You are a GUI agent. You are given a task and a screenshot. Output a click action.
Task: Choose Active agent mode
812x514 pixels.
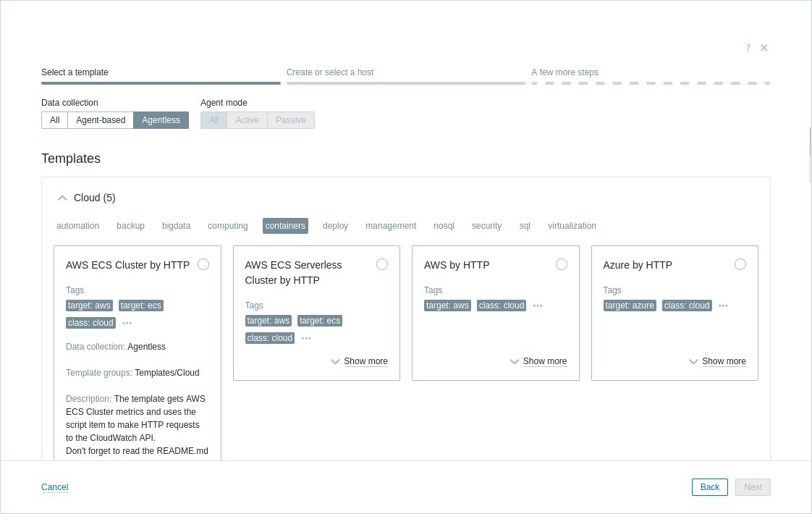tap(247, 120)
